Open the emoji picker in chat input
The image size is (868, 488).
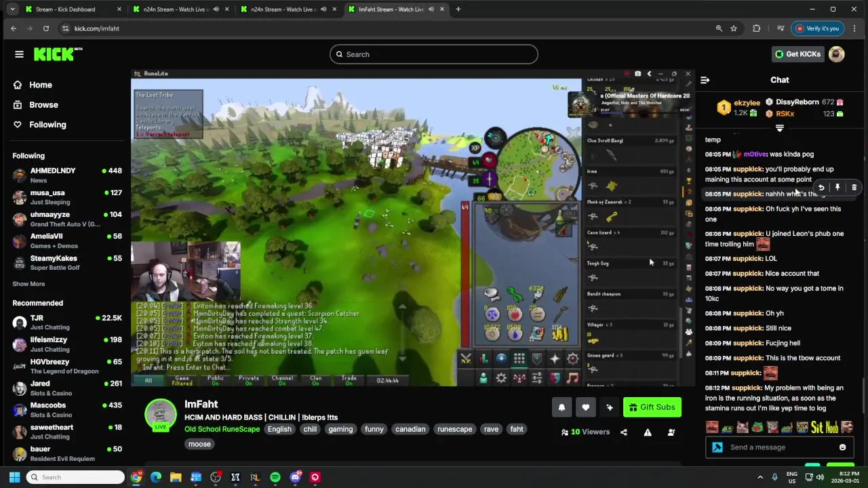coord(842,447)
